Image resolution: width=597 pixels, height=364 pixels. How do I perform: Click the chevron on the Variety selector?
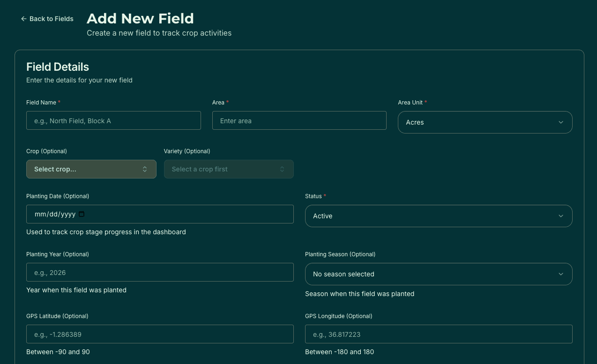[282, 169]
